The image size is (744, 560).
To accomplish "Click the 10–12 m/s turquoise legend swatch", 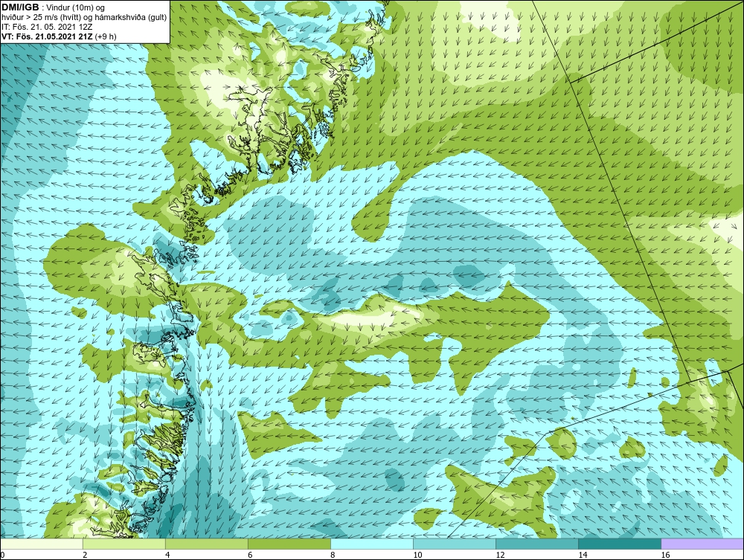I will pos(454,544).
